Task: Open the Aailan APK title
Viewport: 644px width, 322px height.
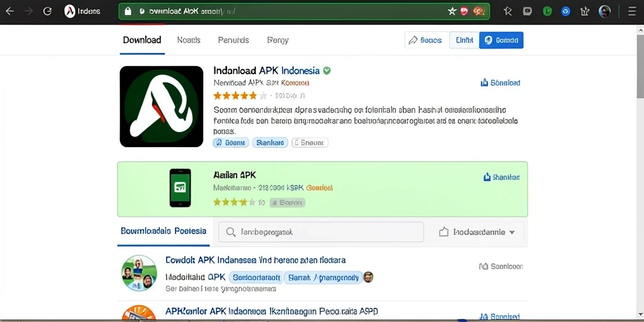Action: pos(235,175)
